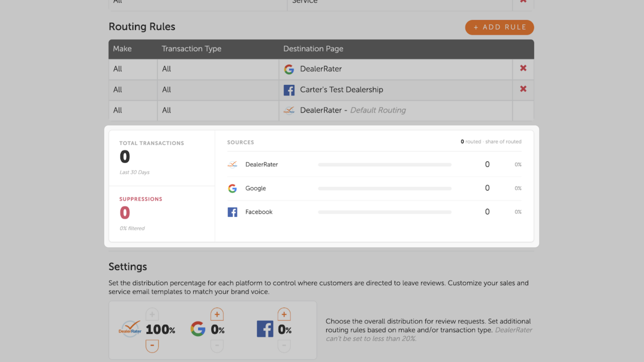Click disabled minus below Google 0%
This screenshot has height=362, width=644.
[x=217, y=346]
